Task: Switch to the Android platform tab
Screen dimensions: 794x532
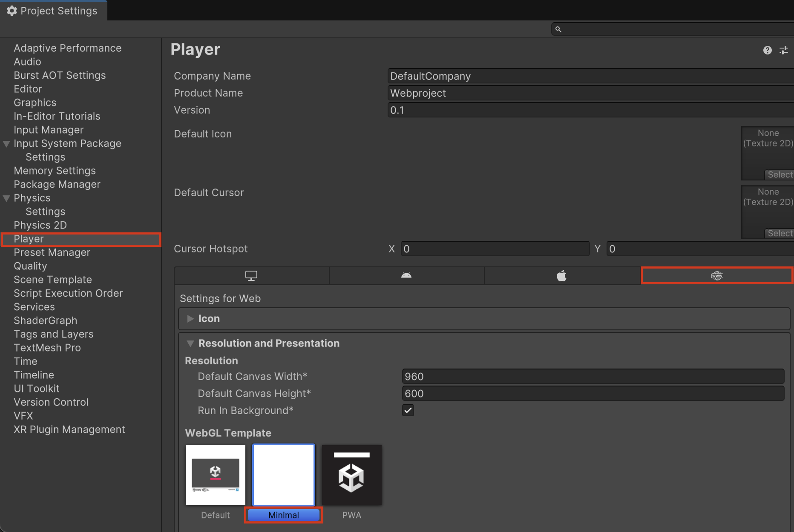Action: 406,276
